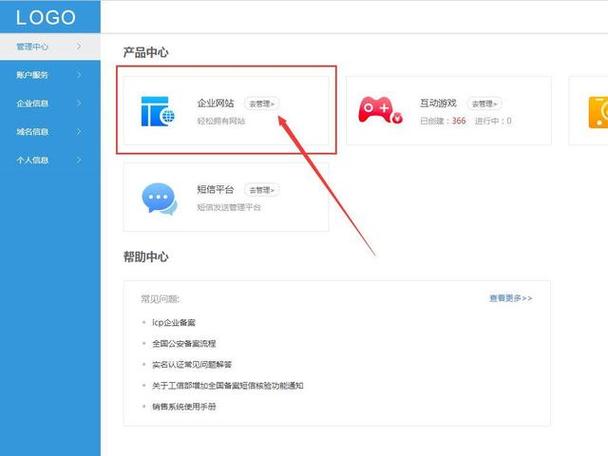Screen dimensions: 608x456
Task: Expand the chevron beside 管理中心
Action: (x=79, y=47)
